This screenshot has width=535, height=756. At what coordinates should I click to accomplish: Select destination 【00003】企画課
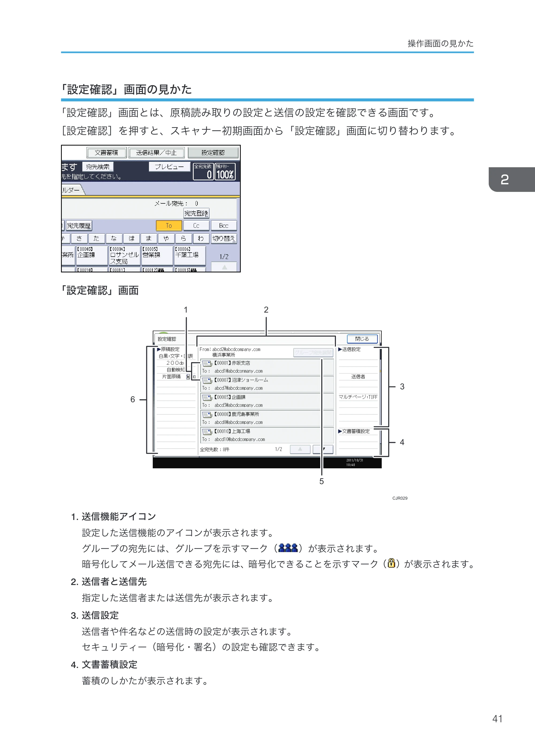tap(92, 255)
